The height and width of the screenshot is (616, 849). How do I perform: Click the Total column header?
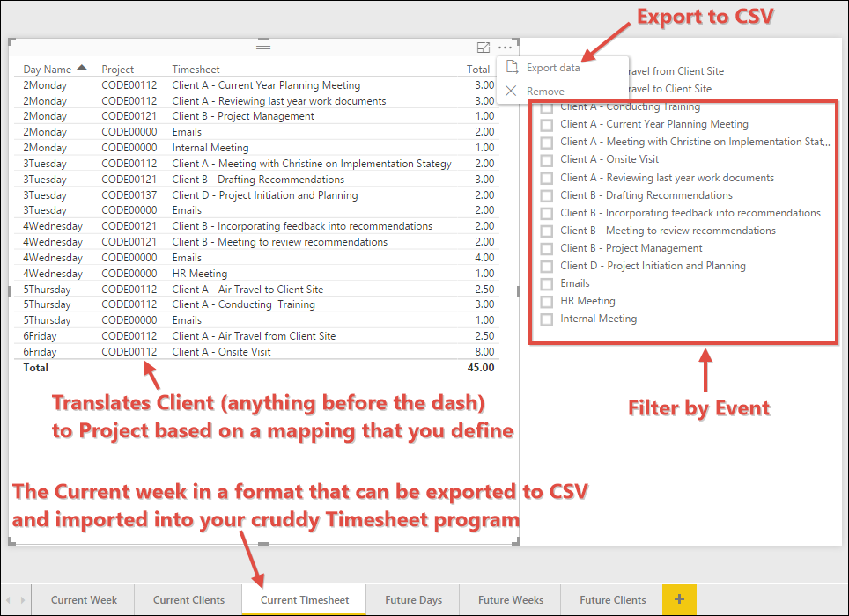478,69
